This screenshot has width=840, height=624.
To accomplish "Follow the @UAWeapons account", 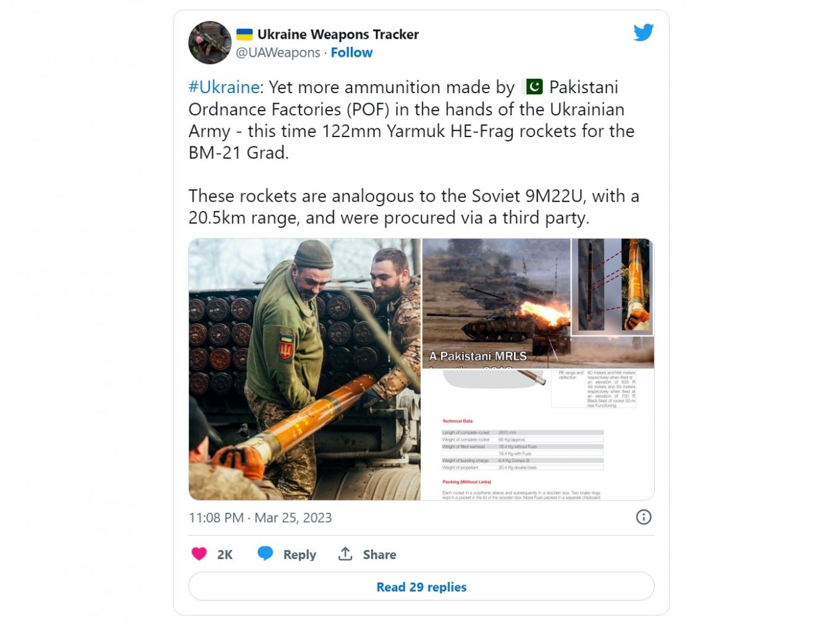I will (x=351, y=52).
